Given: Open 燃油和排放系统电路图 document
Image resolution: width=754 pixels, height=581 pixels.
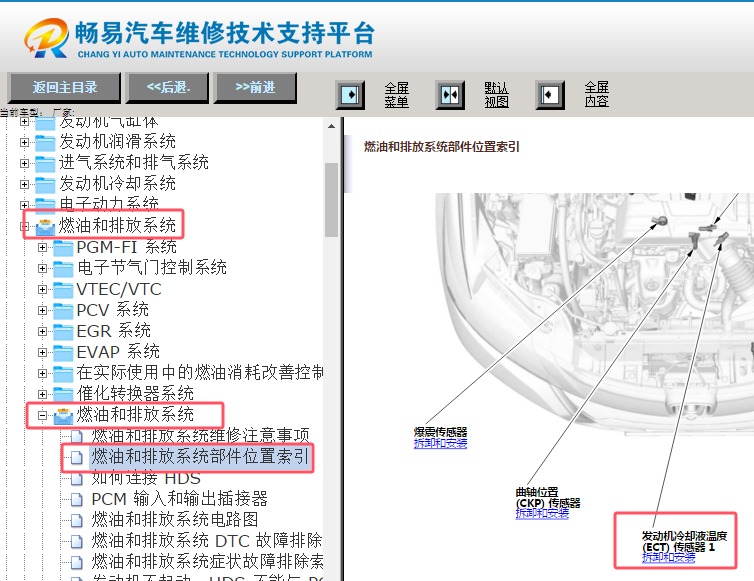Looking at the screenshot, I should pos(175,520).
